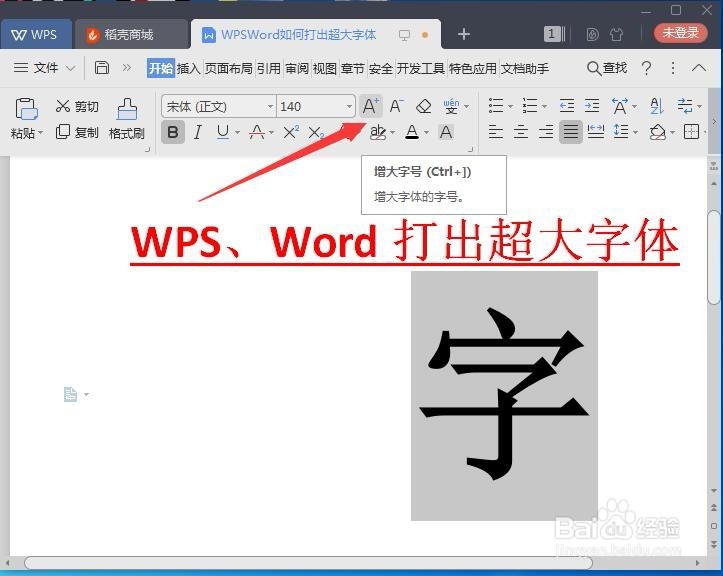This screenshot has width=723, height=576.
Task: Toggle Italic formatting
Action: click(x=198, y=132)
